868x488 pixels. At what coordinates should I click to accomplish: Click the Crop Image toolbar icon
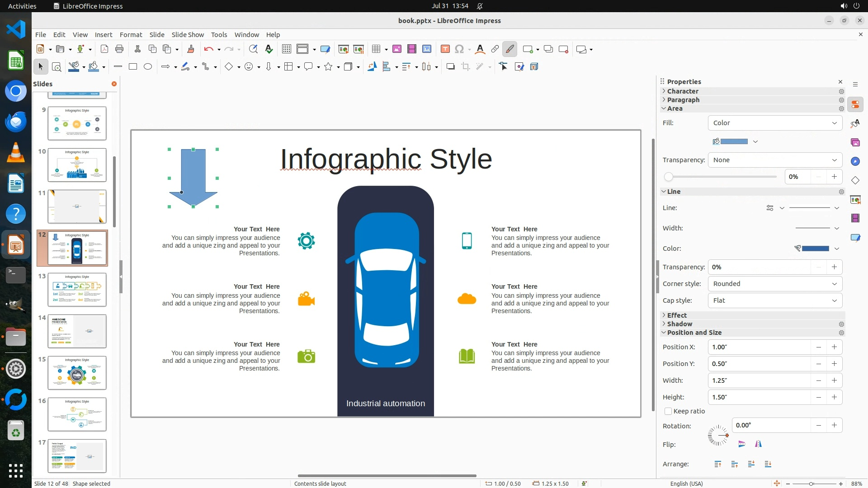[x=465, y=67]
